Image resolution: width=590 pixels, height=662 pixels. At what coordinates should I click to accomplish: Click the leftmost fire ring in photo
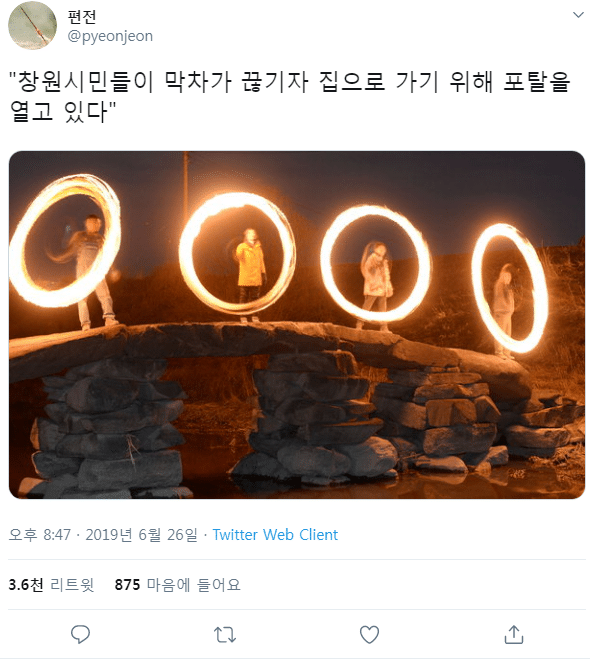pos(65,241)
